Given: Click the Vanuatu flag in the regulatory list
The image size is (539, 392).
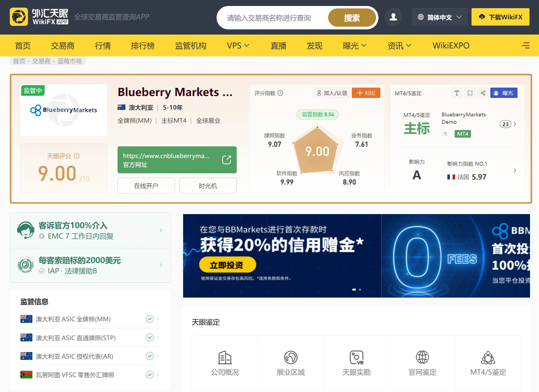Looking at the screenshot, I should (x=26, y=375).
